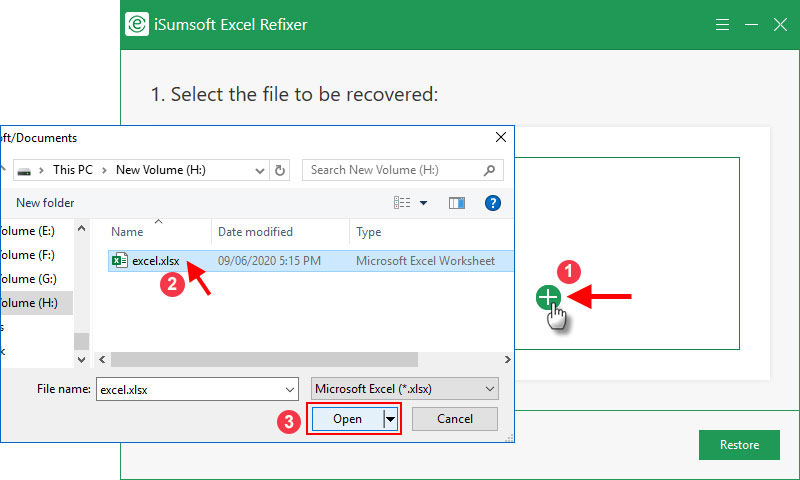Image resolution: width=800 pixels, height=480 pixels.
Task: Click the horizontal scrollbar right arrow
Action: (507, 360)
